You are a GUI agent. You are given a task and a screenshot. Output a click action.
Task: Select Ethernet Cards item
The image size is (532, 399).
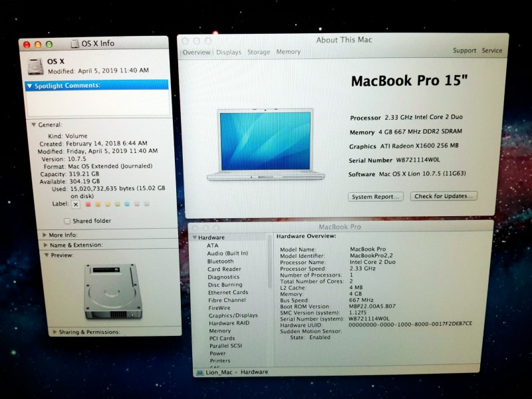228,293
